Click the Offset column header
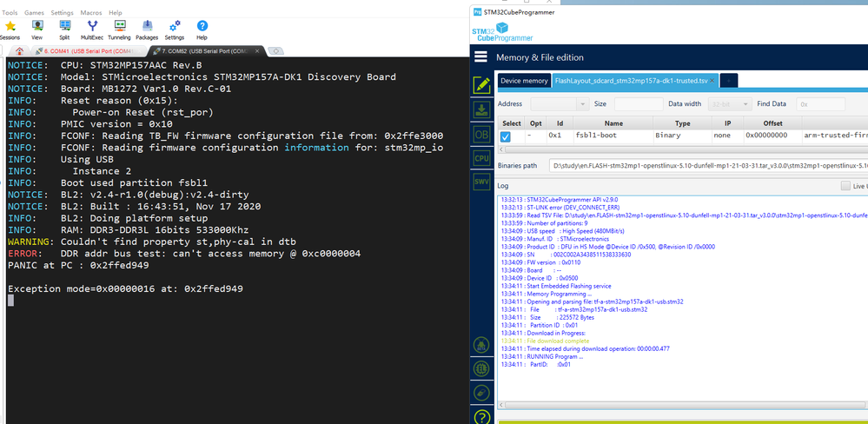Viewport: 868px width, 424px height. [772, 123]
